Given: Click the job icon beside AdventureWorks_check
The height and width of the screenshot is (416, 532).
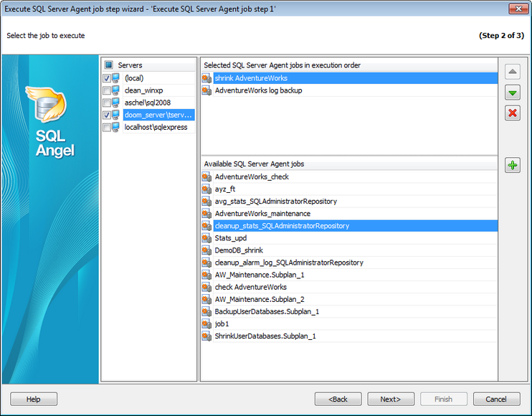Looking at the screenshot, I should click(206, 176).
